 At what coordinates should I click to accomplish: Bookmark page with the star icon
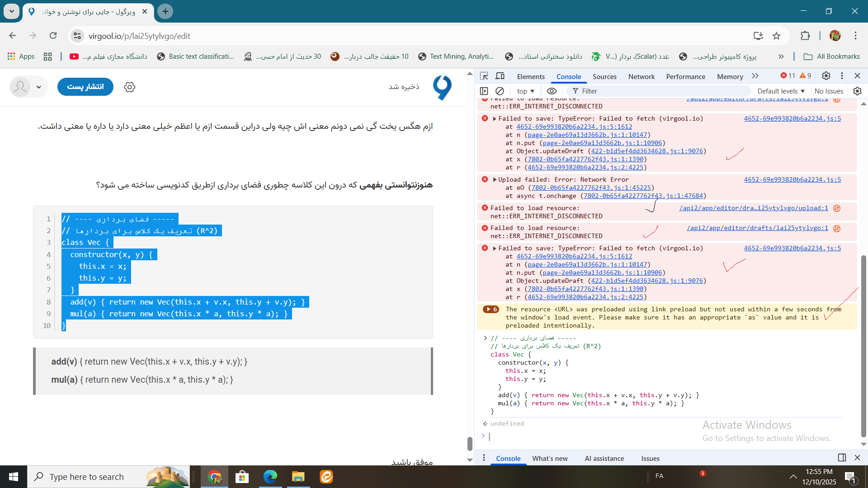pyautogui.click(x=776, y=36)
